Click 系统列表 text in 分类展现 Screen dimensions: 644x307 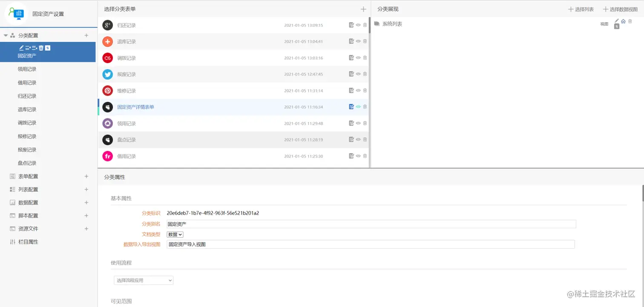tap(392, 24)
